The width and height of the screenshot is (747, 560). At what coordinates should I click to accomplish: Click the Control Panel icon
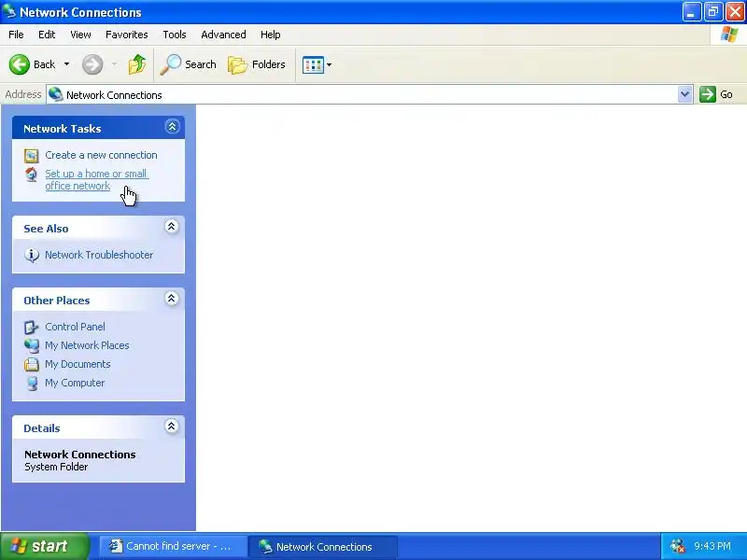tap(32, 328)
